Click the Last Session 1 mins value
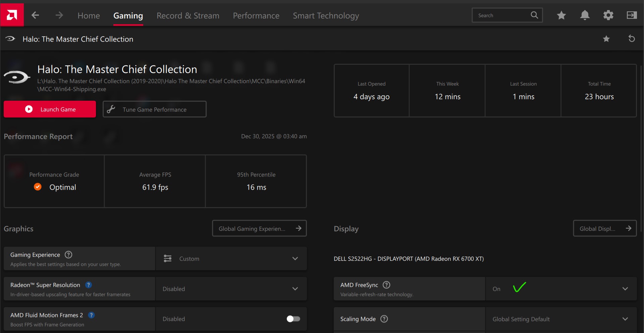The image size is (644, 333). point(524,97)
